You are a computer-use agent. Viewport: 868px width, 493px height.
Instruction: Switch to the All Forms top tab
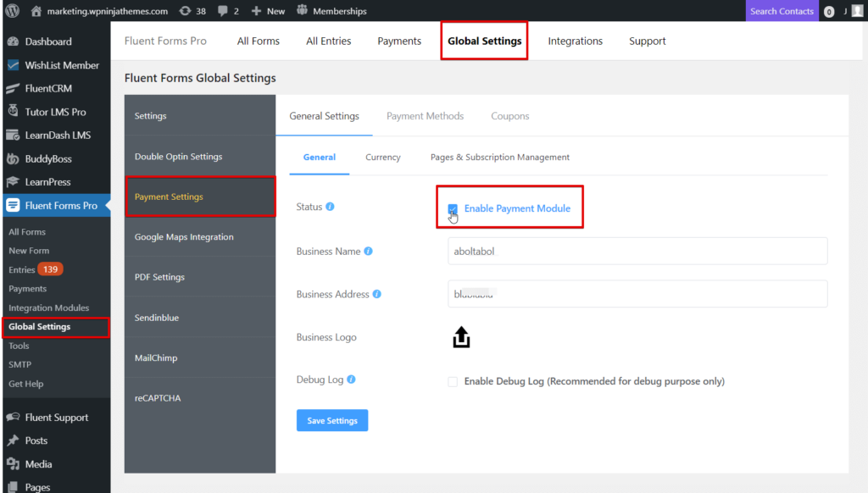tap(259, 41)
